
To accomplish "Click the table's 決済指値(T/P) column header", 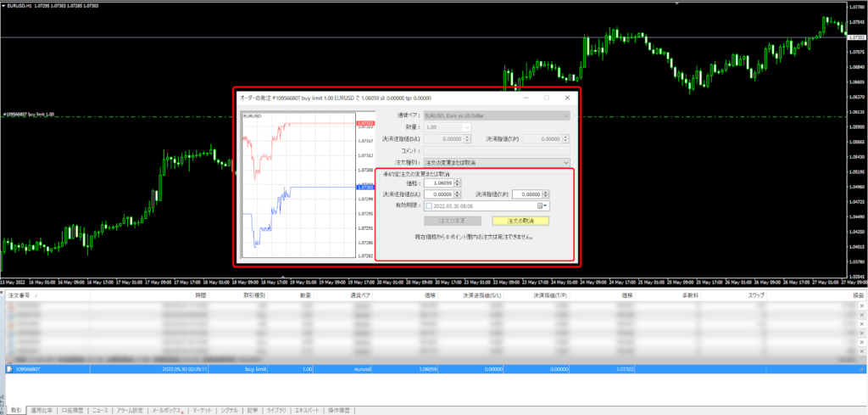I will (x=537, y=295).
